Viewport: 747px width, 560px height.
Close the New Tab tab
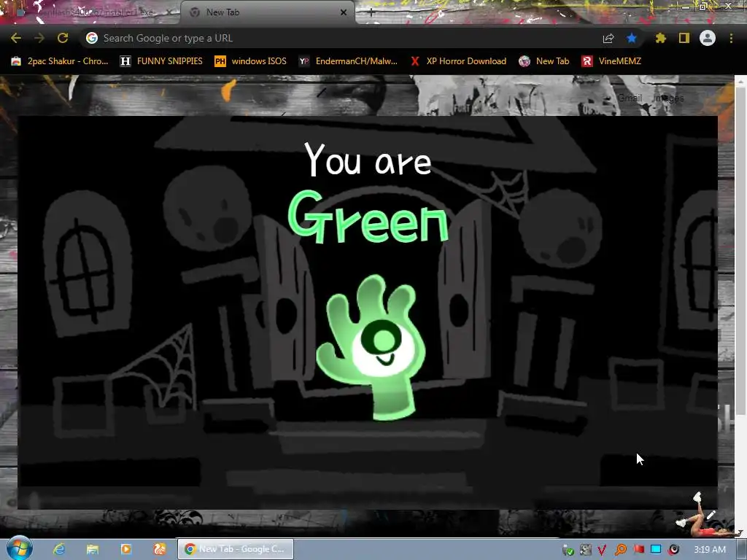[344, 12]
